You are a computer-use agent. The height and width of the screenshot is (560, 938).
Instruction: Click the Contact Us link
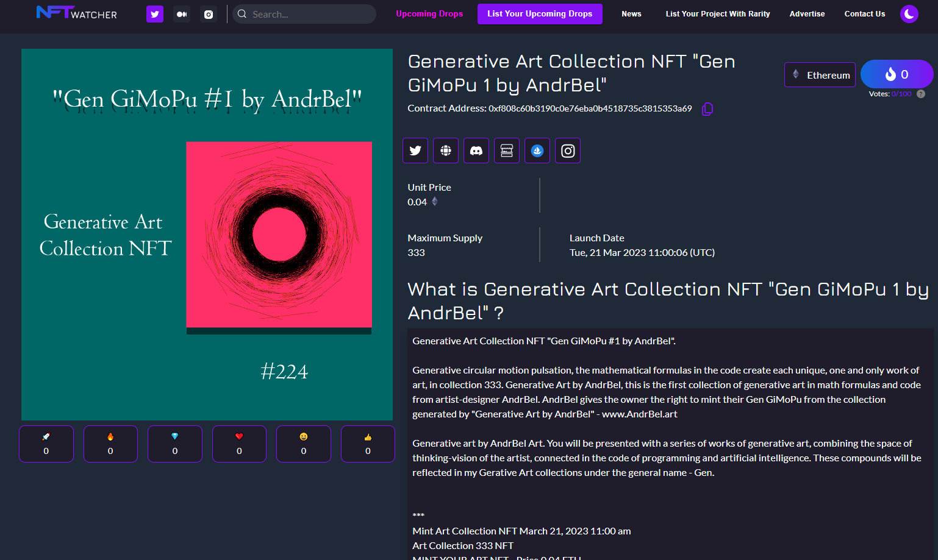point(864,14)
